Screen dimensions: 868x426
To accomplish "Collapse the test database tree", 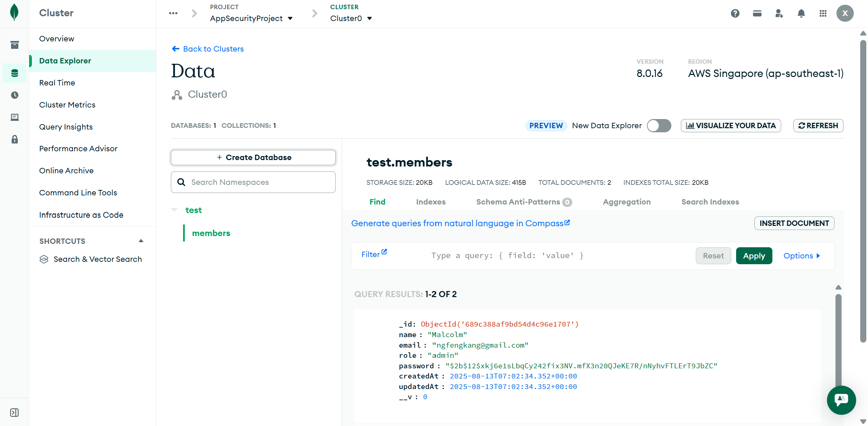I will 174,210.
